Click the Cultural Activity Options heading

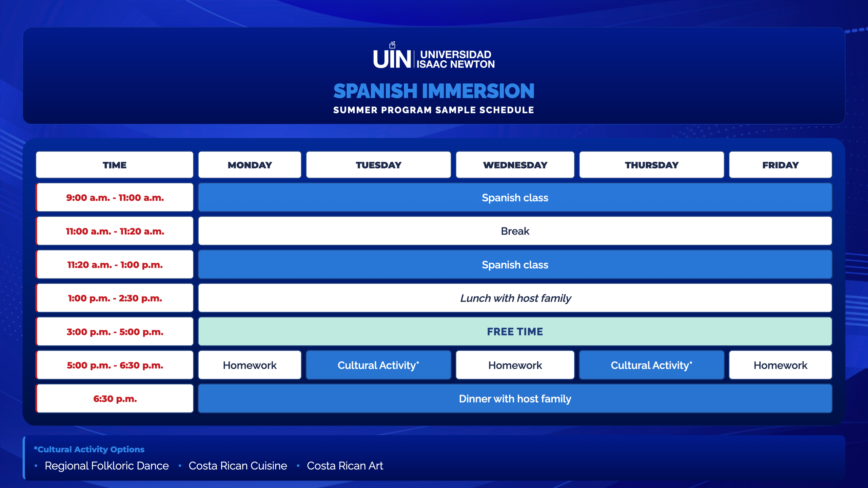pyautogui.click(x=89, y=449)
